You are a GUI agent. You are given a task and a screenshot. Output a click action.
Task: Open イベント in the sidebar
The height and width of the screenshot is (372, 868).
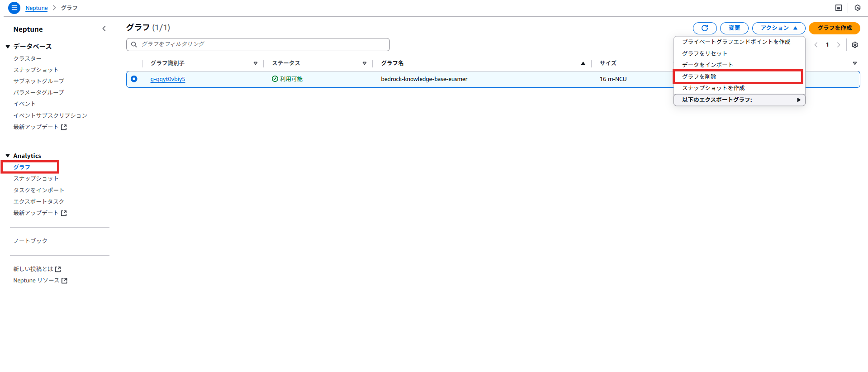tap(24, 104)
